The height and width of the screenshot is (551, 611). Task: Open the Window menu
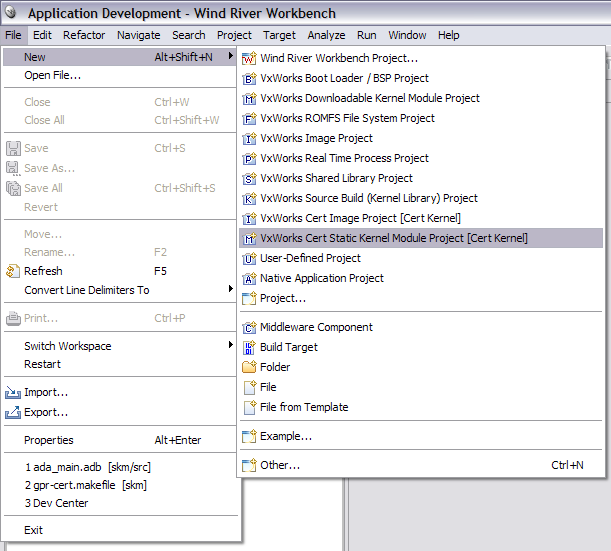coord(407,35)
